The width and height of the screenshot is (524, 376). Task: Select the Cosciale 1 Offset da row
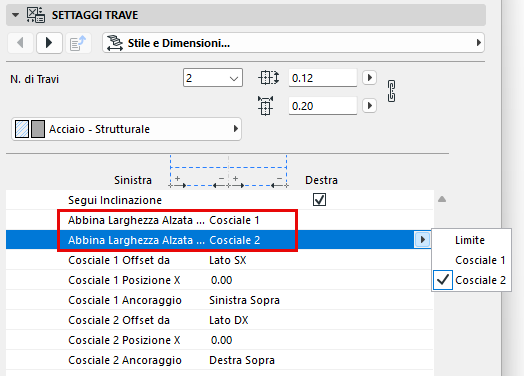(x=219, y=260)
